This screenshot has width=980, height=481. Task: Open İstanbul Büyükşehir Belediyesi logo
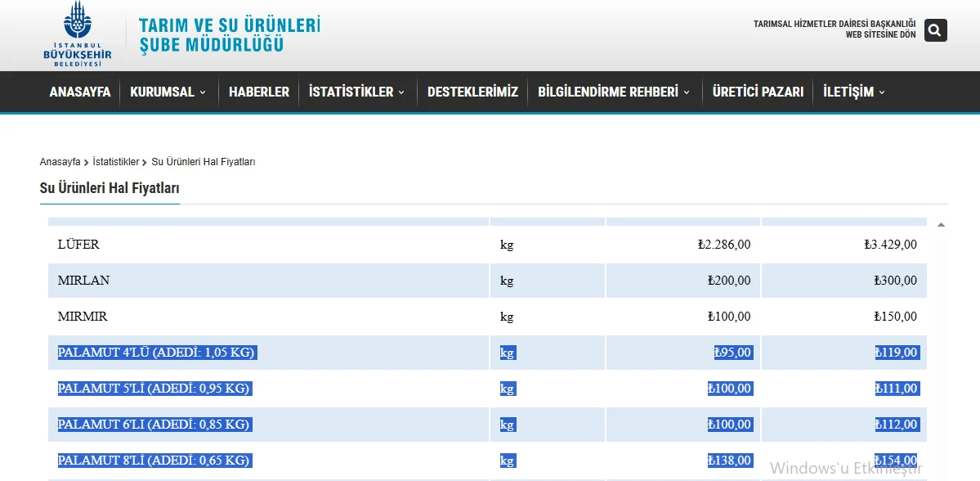pos(78,34)
